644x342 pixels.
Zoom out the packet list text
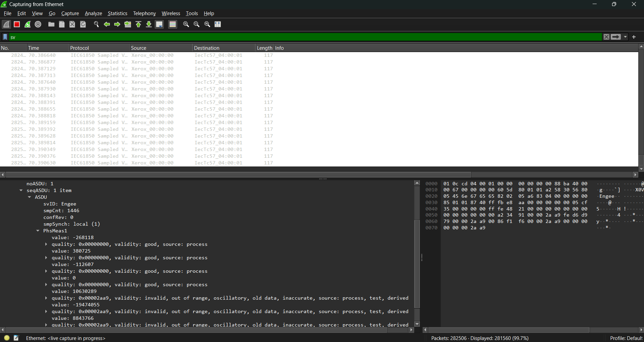point(197,24)
